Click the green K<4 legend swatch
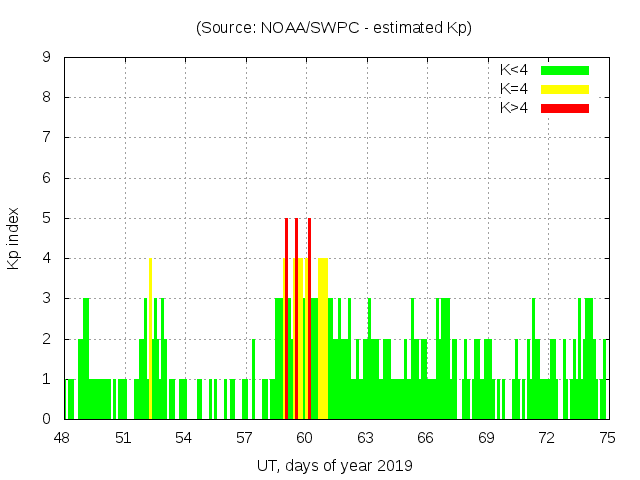The image size is (640, 480). [565, 70]
